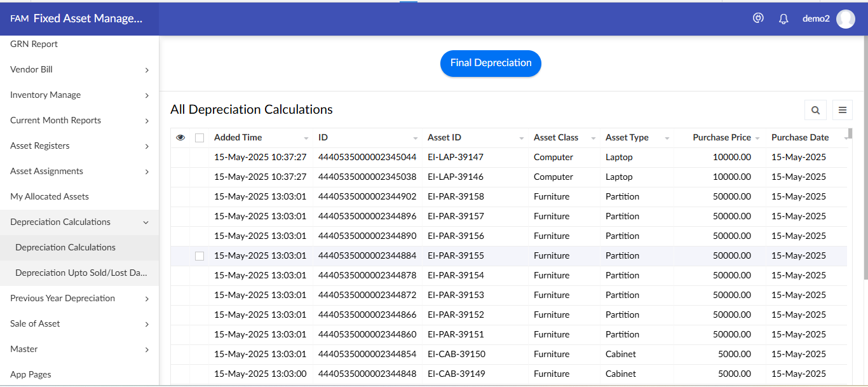
Task: Open the help support icon in header
Action: pos(758,18)
